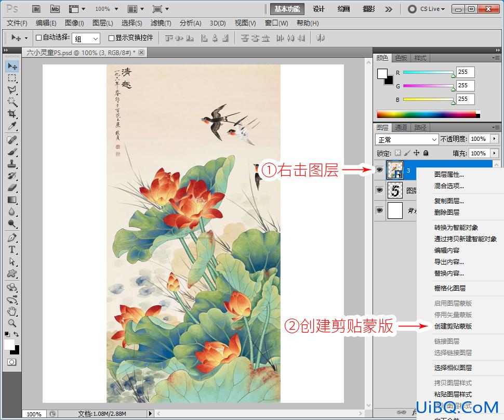Select the Pen tool

12,238
